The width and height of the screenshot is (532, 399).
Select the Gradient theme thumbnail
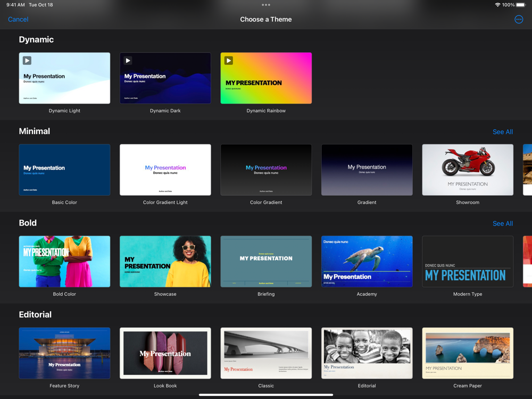367,170
